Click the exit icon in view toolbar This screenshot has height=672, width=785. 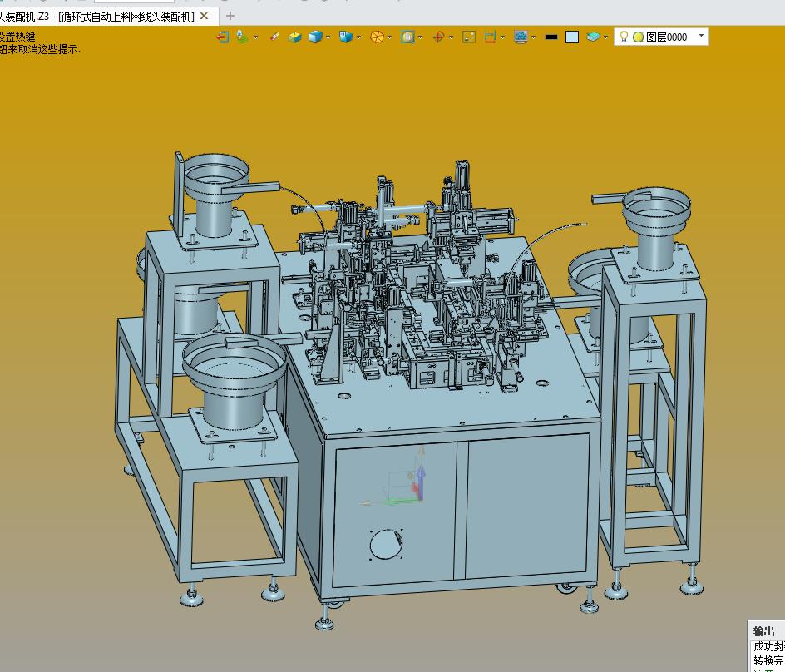point(222,37)
